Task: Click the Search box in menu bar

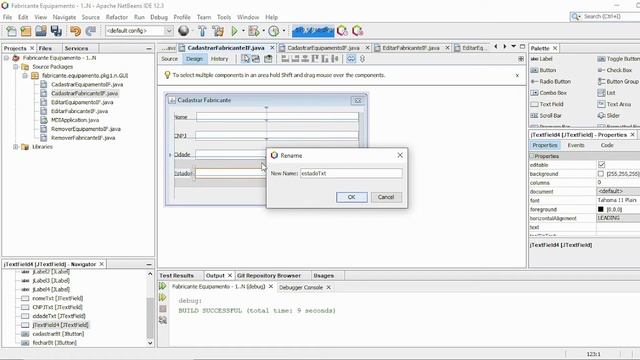Action: point(605,16)
